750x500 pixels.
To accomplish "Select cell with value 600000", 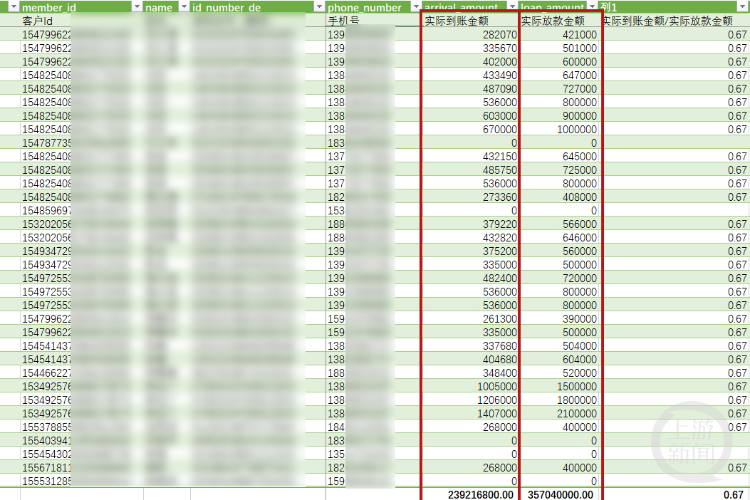I will point(559,62).
